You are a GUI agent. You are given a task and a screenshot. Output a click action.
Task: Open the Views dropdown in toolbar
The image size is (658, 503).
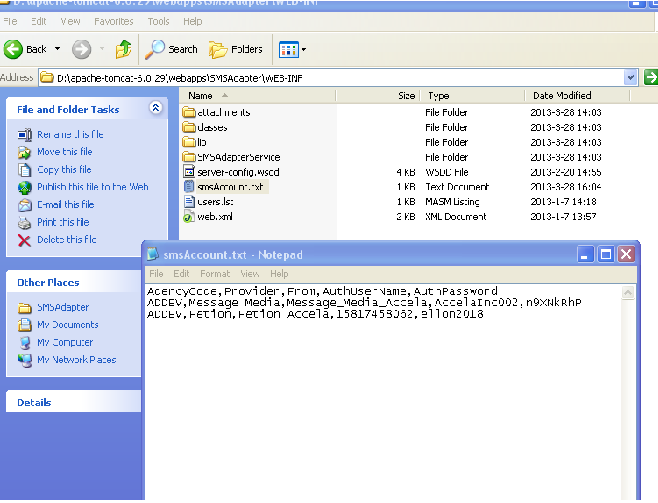292,49
